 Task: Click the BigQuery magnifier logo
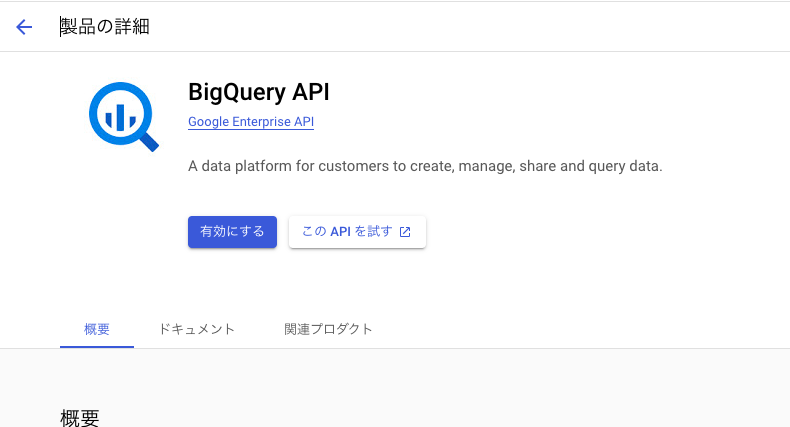tap(123, 117)
